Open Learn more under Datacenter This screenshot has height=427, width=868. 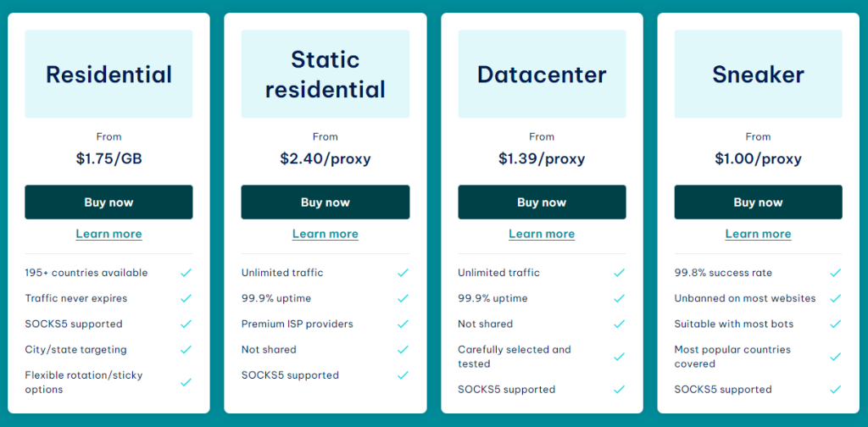[542, 234]
